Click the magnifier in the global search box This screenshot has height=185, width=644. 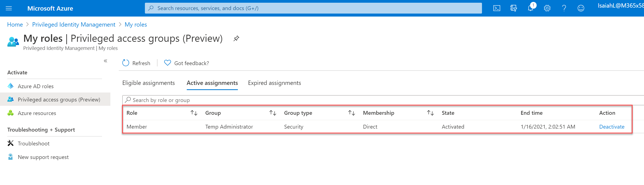151,8
